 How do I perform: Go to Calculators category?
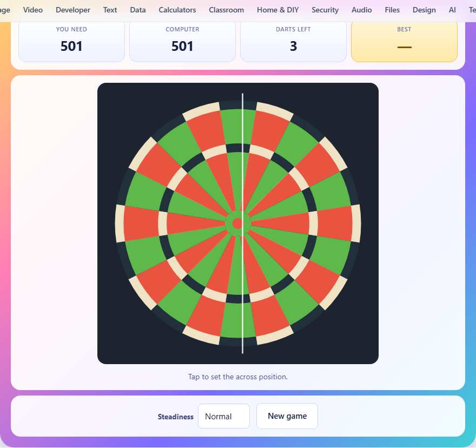(x=177, y=10)
